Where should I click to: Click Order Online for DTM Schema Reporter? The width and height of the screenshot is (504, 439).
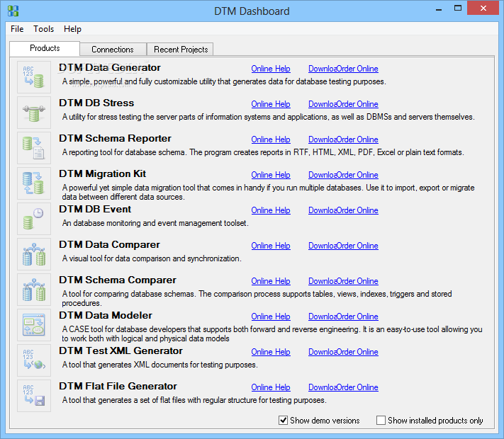pos(357,139)
